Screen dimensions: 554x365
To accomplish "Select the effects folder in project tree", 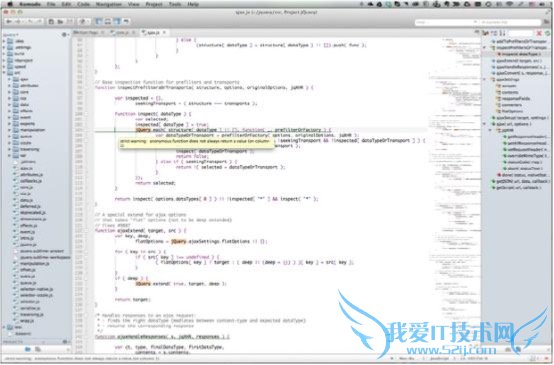I will pos(25,111).
